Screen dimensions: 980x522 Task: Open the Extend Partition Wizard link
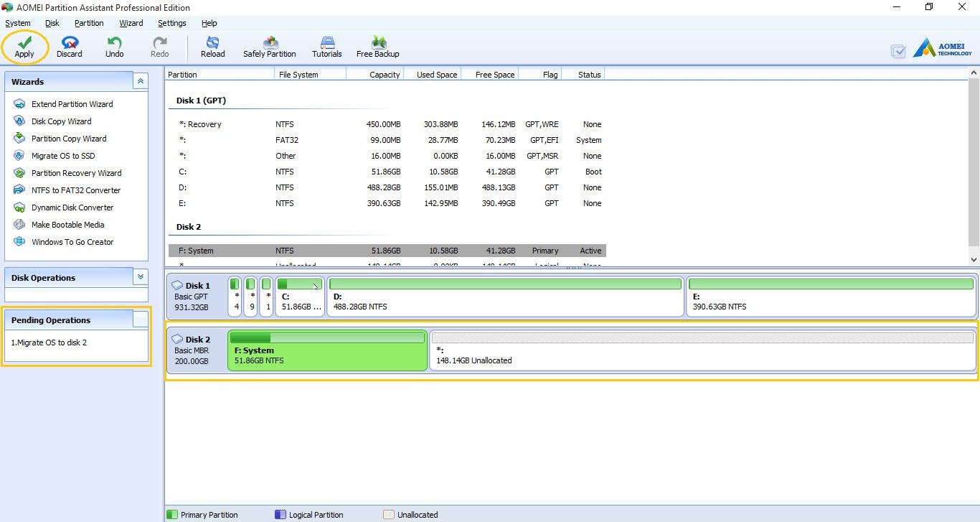[x=72, y=104]
